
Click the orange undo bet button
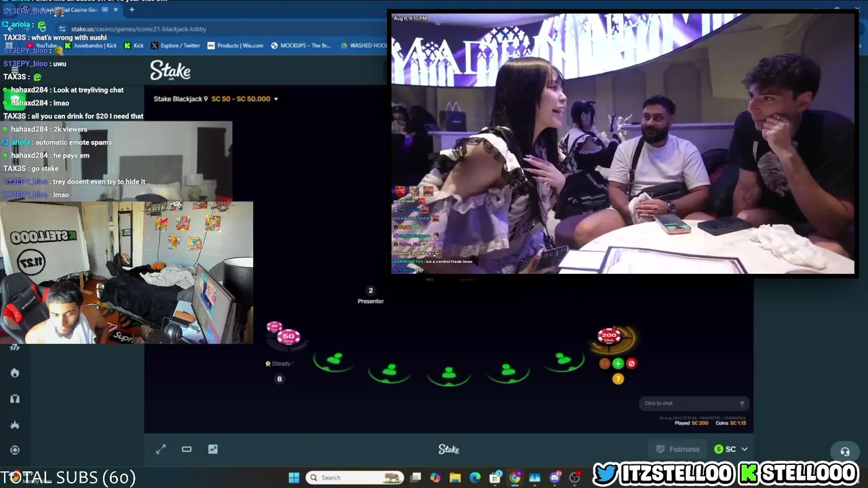(604, 363)
